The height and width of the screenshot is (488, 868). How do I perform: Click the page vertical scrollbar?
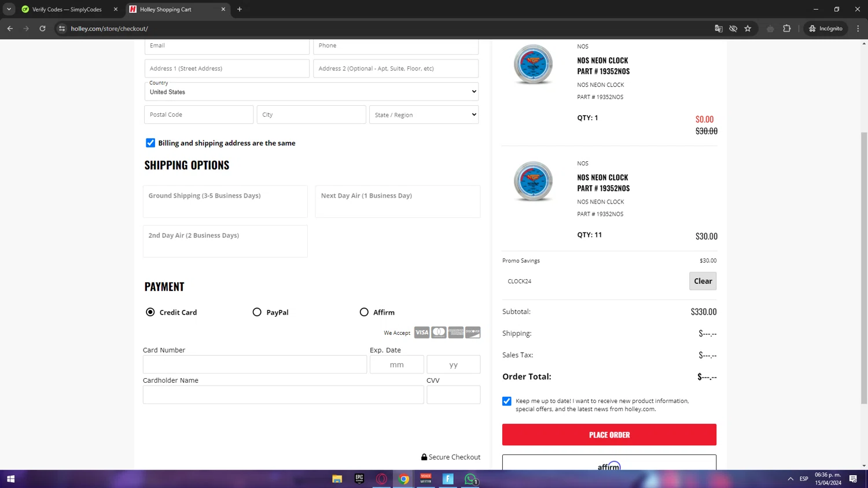point(864,267)
